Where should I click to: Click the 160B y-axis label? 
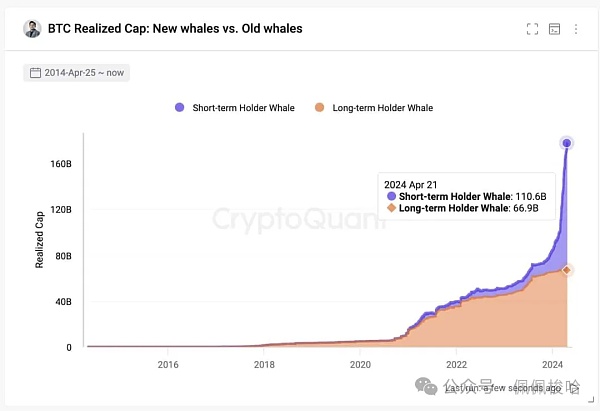point(60,164)
